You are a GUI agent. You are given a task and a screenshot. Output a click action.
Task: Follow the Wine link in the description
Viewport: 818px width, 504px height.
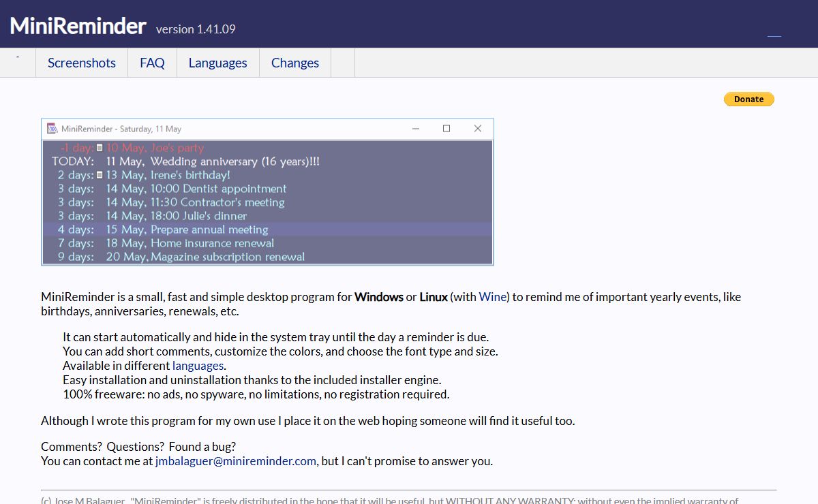494,297
